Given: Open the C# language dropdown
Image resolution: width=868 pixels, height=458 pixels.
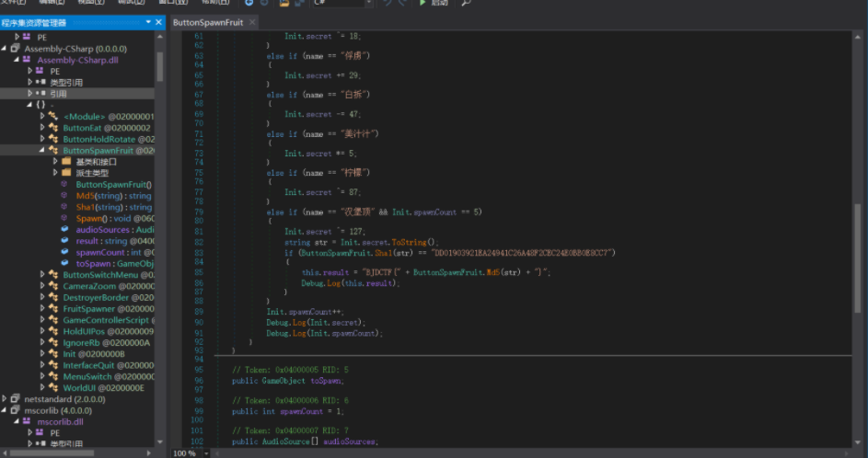Looking at the screenshot, I should pos(342,3).
